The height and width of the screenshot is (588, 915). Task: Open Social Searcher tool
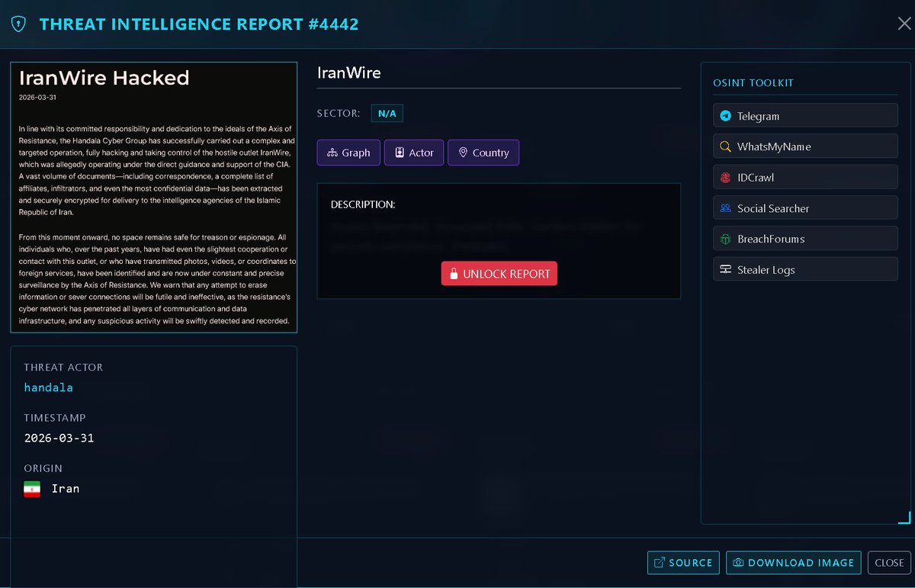pos(805,208)
